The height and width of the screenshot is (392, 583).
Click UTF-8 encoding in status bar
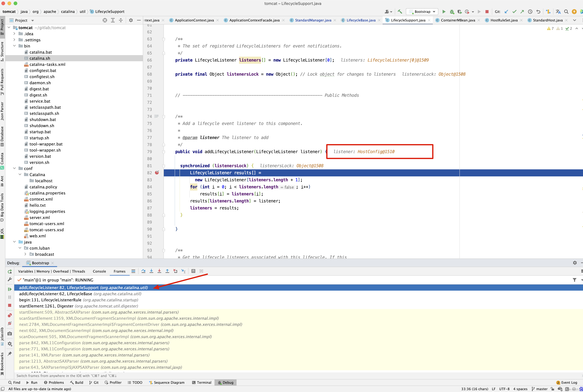pyautogui.click(x=504, y=389)
